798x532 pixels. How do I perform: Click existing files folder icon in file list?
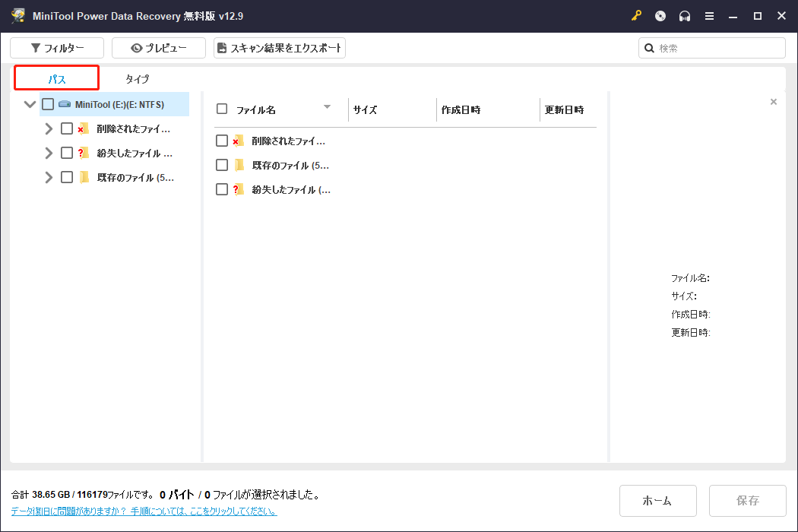pyautogui.click(x=239, y=165)
